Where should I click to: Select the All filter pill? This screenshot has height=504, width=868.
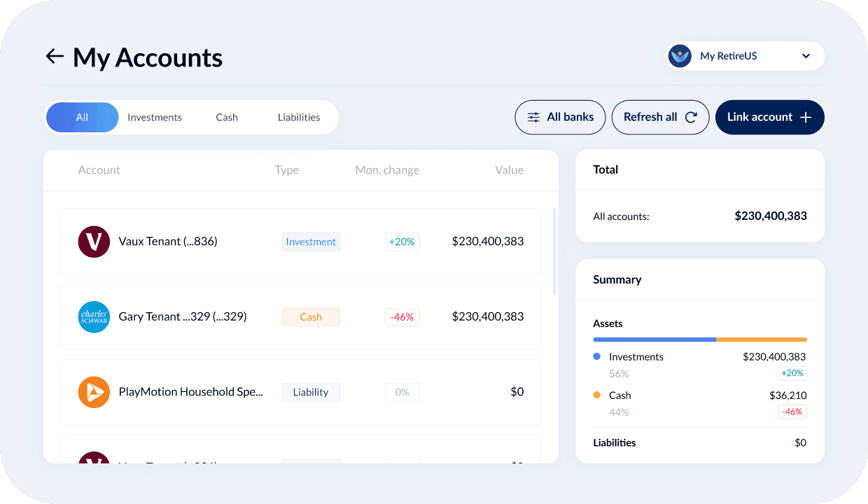[x=82, y=117]
